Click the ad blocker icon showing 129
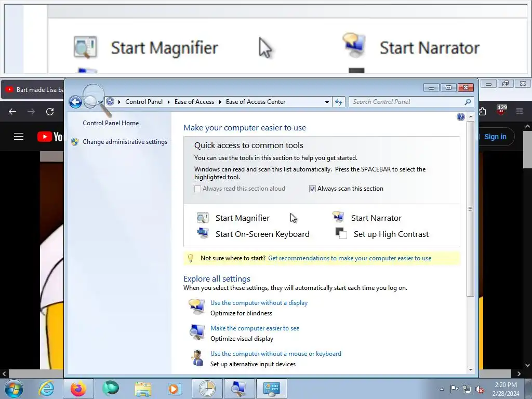Screen dimensions: 532x399 pos(501,110)
